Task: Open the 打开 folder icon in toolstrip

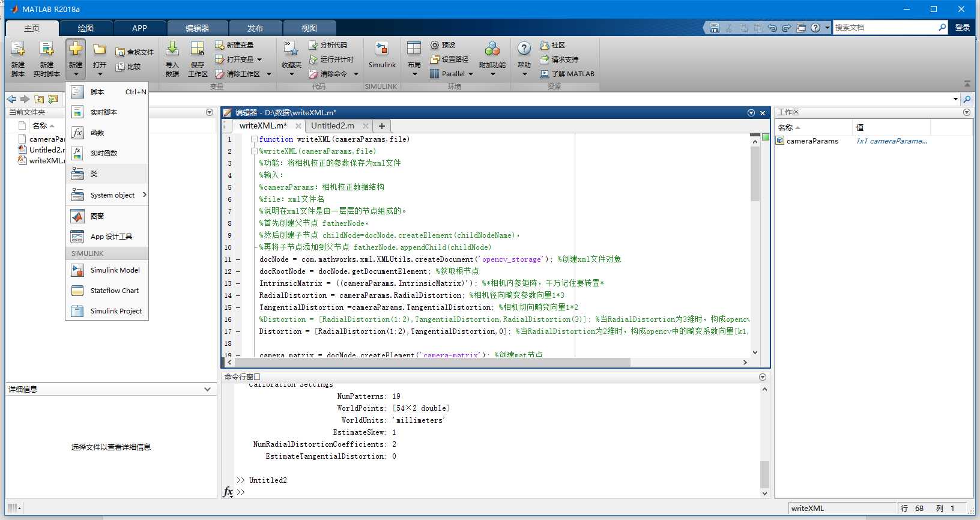Action: (100, 49)
